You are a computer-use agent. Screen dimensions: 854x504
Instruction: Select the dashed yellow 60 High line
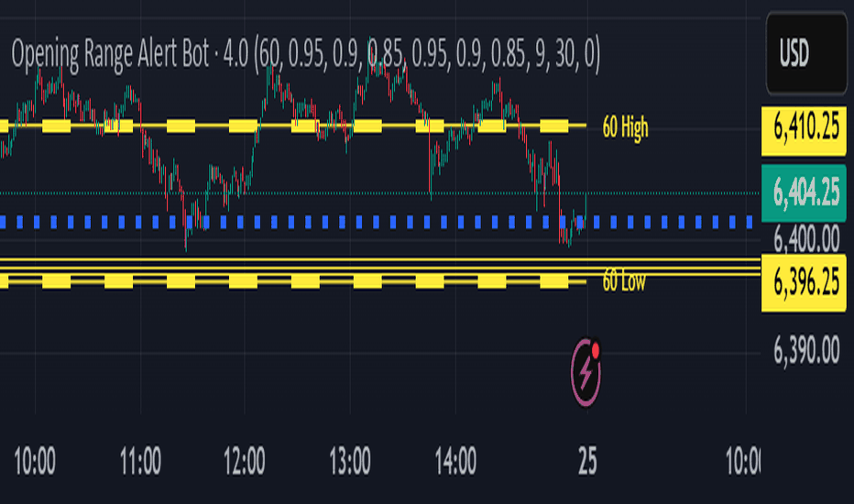293,126
